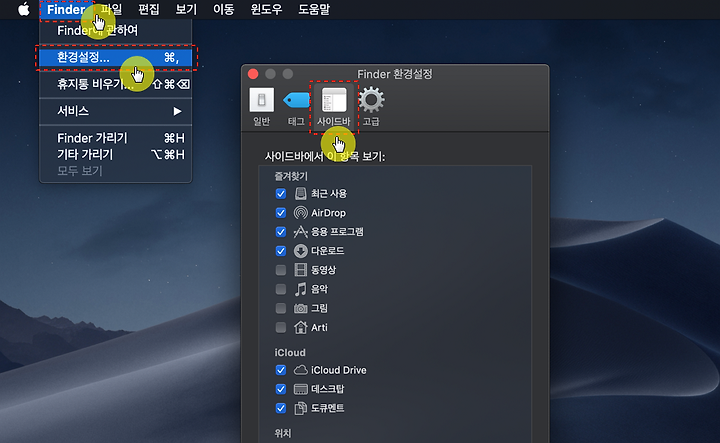Uncheck the 응용 프로그램 checkbox
This screenshot has width=720, height=443.
[x=281, y=232]
